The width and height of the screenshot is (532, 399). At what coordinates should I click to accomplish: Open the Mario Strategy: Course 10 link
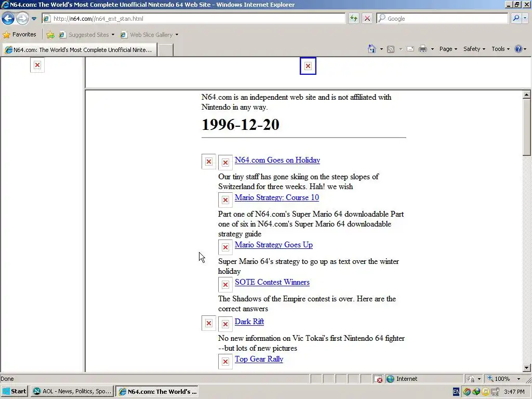[x=276, y=197]
